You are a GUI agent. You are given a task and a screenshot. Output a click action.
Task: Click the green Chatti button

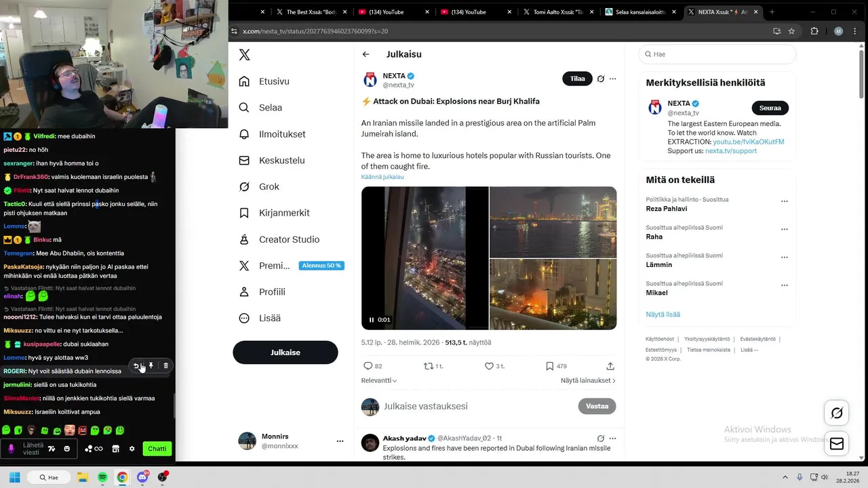(157, 449)
